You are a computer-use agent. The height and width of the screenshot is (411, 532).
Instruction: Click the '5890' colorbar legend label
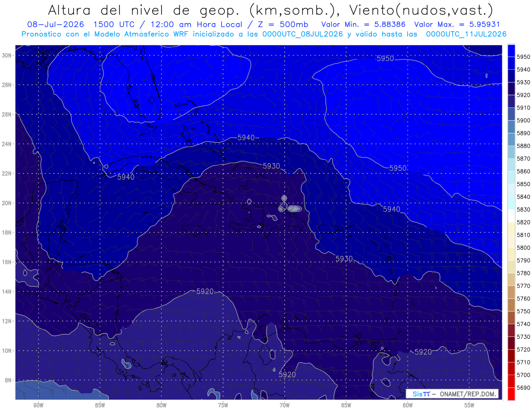pos(524,133)
